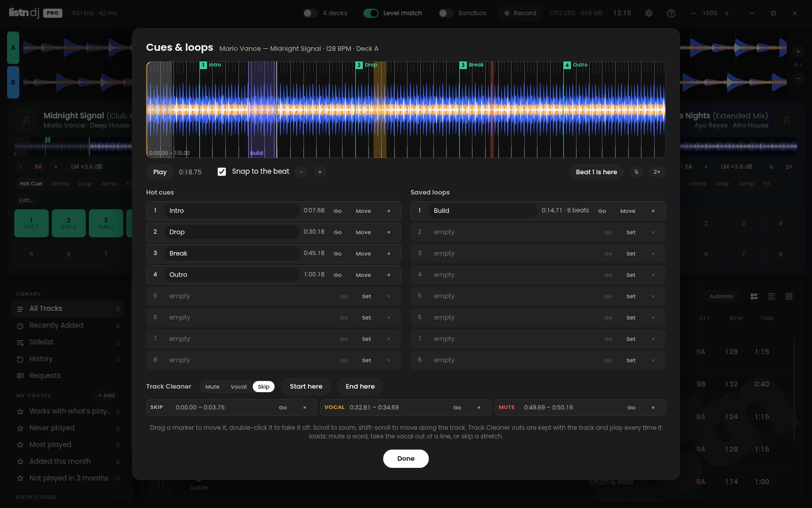Remove the MUTE cleaner cut

click(653, 407)
